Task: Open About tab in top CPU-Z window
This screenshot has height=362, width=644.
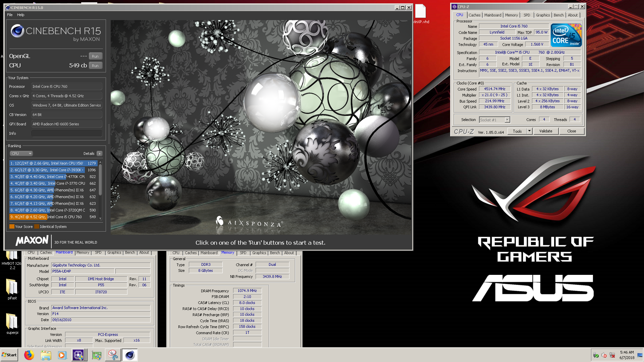Action: pyautogui.click(x=573, y=15)
